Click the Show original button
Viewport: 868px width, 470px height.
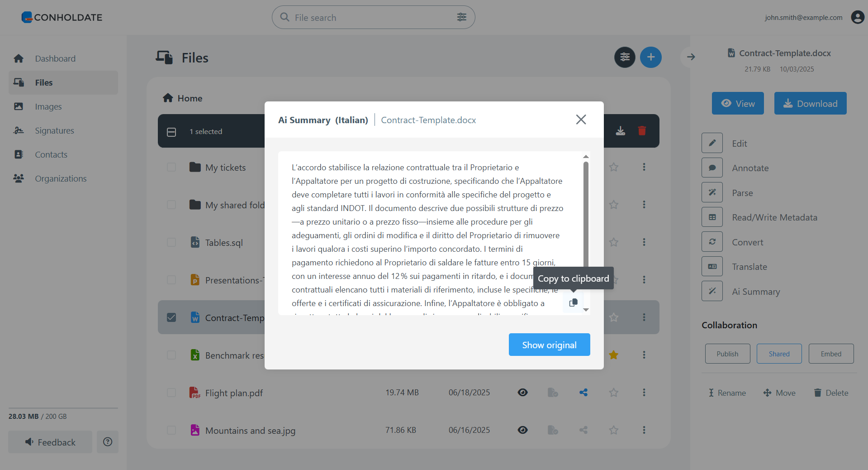549,344
